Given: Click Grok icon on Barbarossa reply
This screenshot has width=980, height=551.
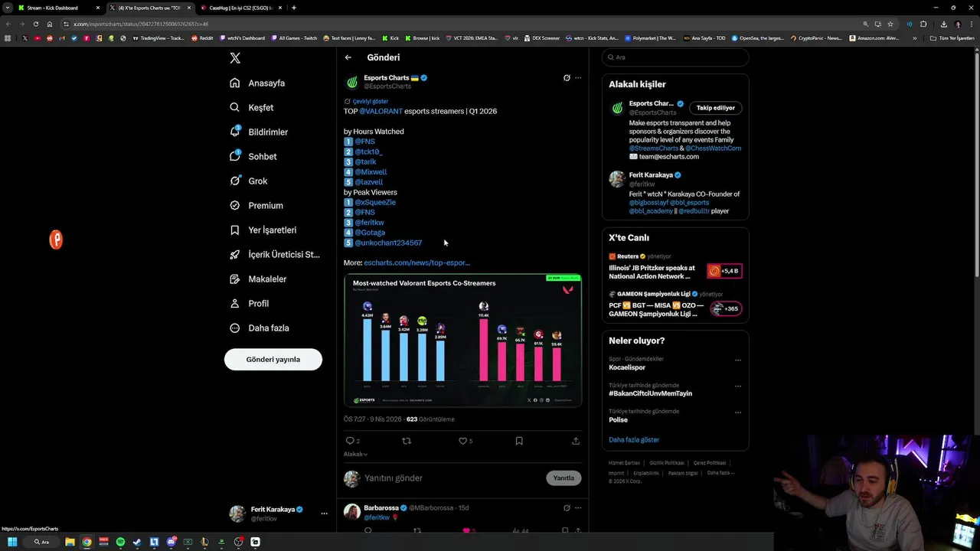Looking at the screenshot, I should (x=567, y=507).
